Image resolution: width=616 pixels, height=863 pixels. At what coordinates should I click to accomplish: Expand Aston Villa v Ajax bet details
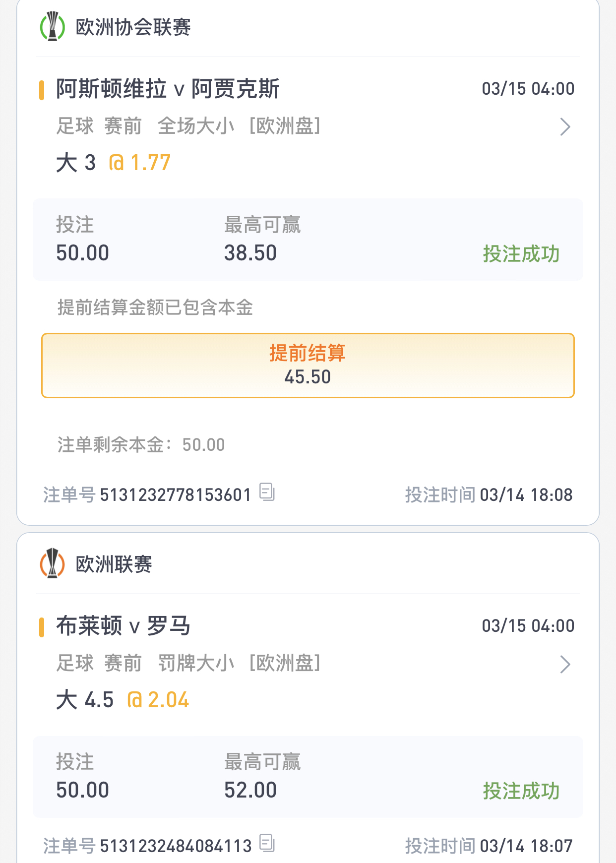(x=565, y=127)
